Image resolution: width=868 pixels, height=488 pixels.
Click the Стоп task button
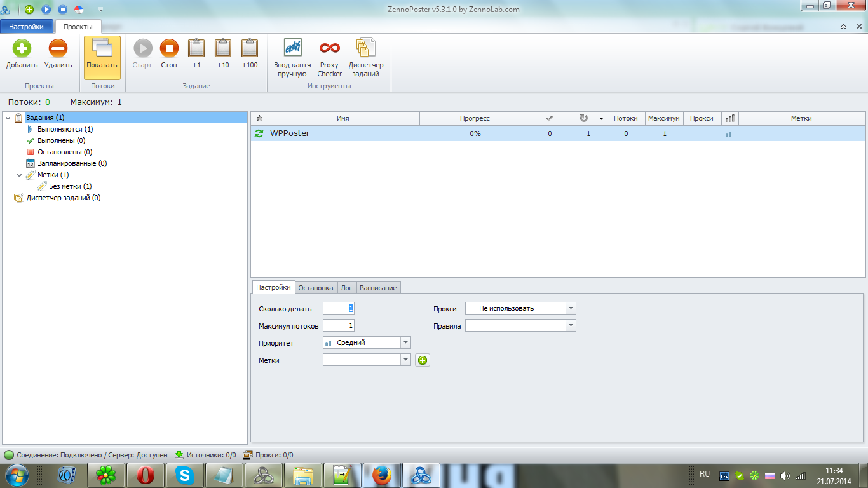169,55
